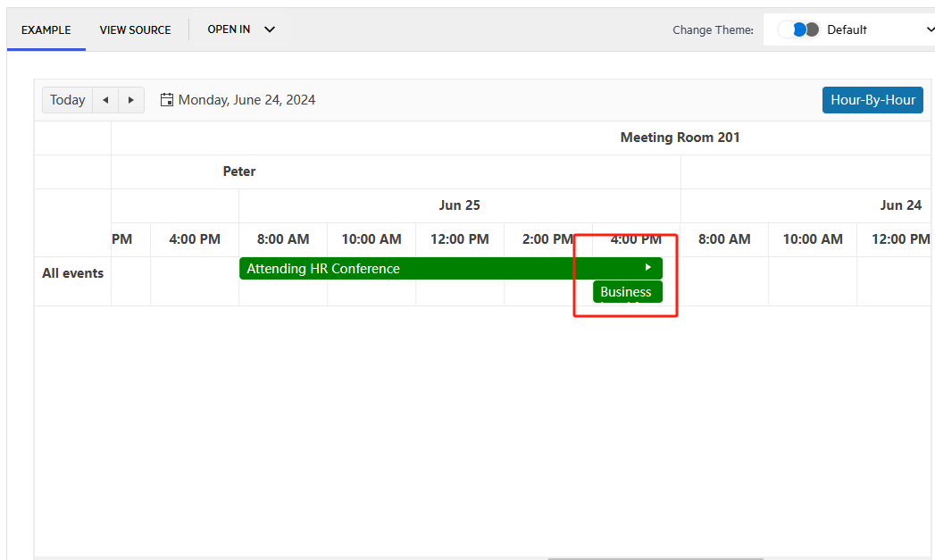Image resolution: width=935 pixels, height=560 pixels.
Task: Open the Default theme dropdown
Action: [x=927, y=29]
